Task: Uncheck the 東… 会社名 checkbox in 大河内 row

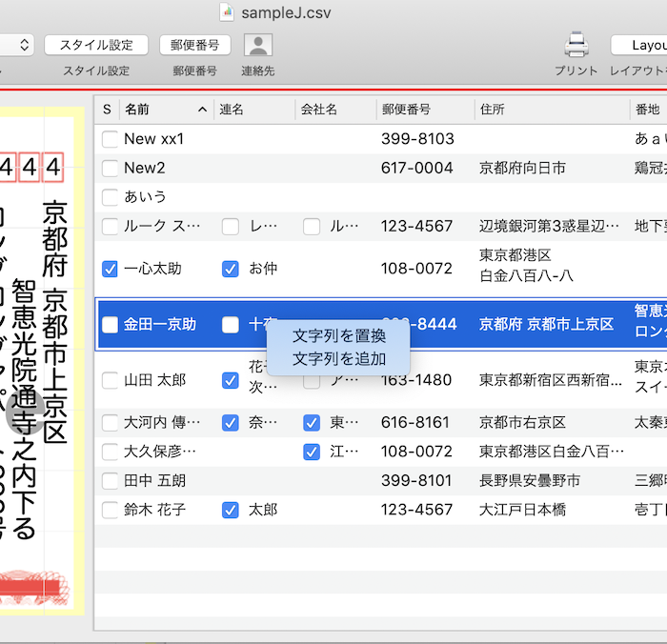Action: tap(312, 423)
